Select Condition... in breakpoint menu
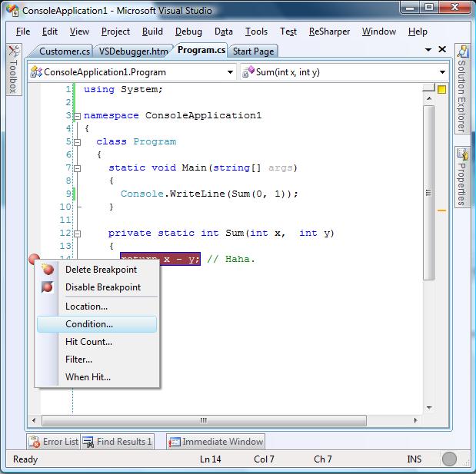The height and width of the screenshot is (474, 476). pos(97,324)
